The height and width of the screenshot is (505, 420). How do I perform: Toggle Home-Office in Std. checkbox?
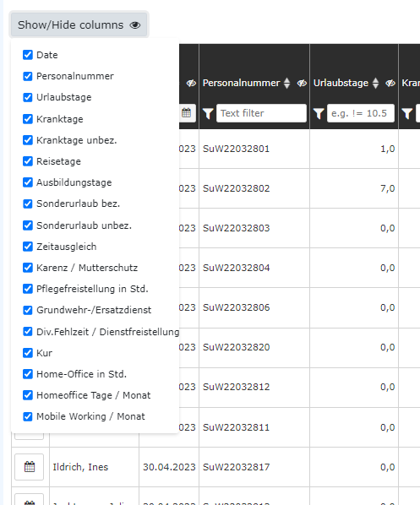point(28,374)
